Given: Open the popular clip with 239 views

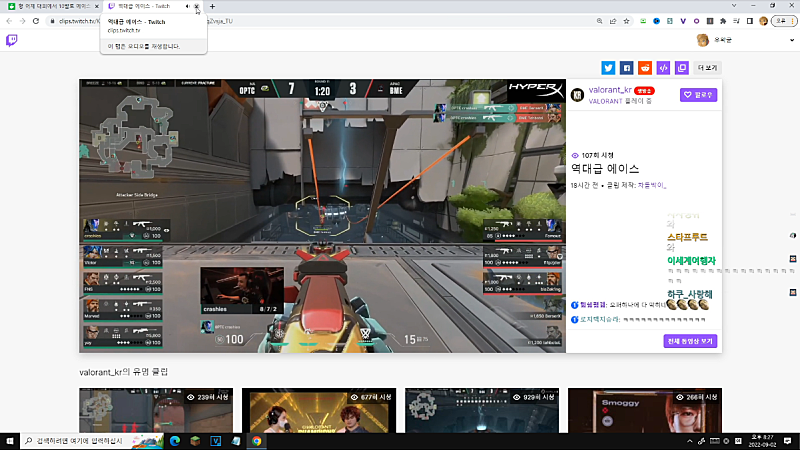Looking at the screenshot, I should [156, 410].
